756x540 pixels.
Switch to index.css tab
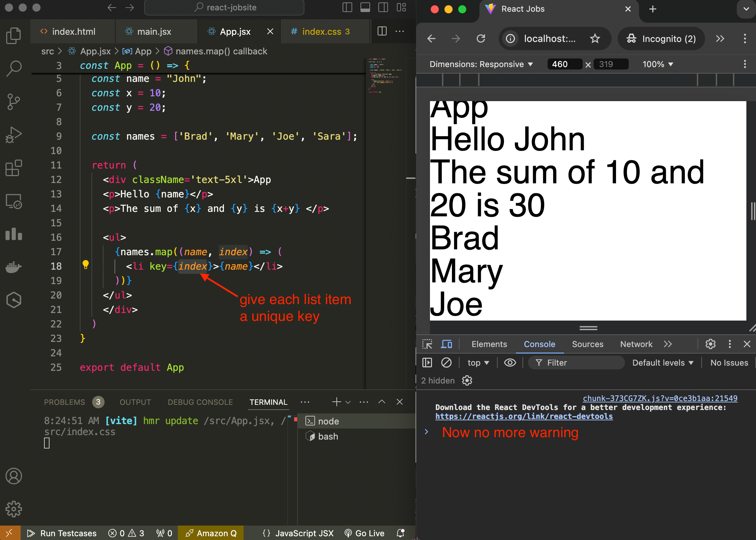click(325, 31)
